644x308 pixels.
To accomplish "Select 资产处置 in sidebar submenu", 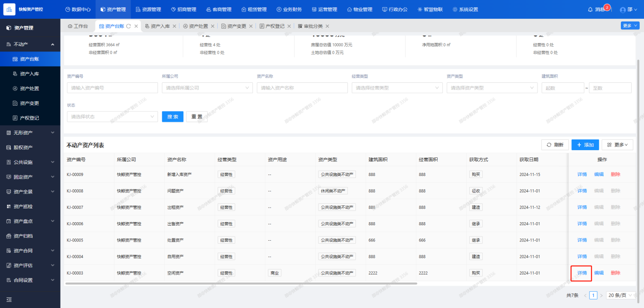I will (x=30, y=88).
